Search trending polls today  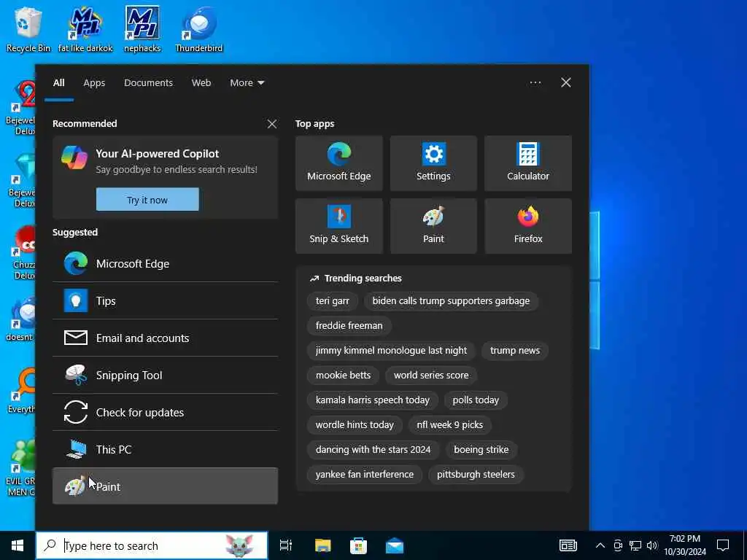(x=476, y=400)
